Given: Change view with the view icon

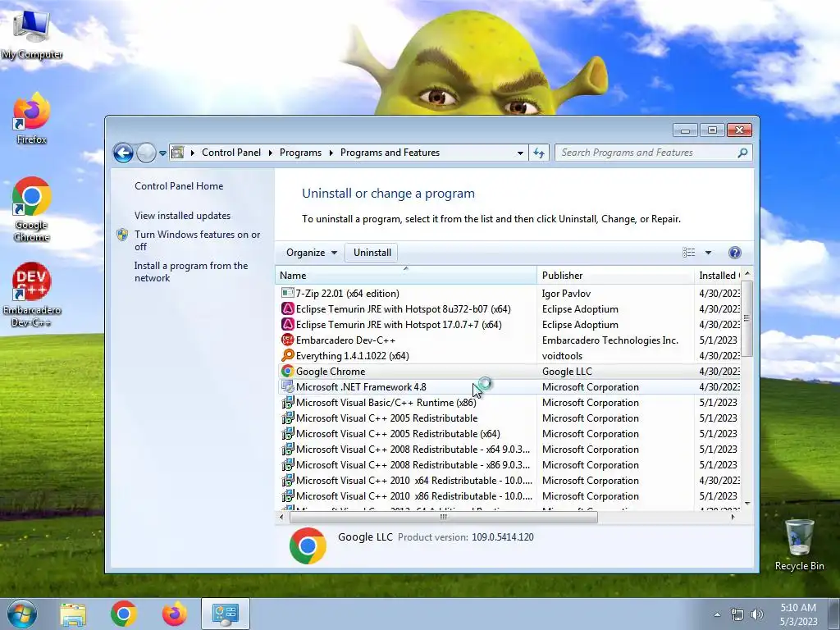Looking at the screenshot, I should [689, 253].
